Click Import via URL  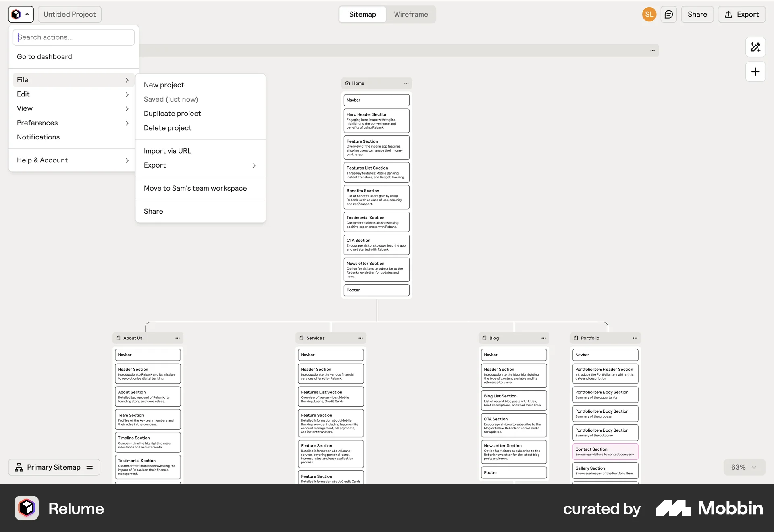click(168, 150)
